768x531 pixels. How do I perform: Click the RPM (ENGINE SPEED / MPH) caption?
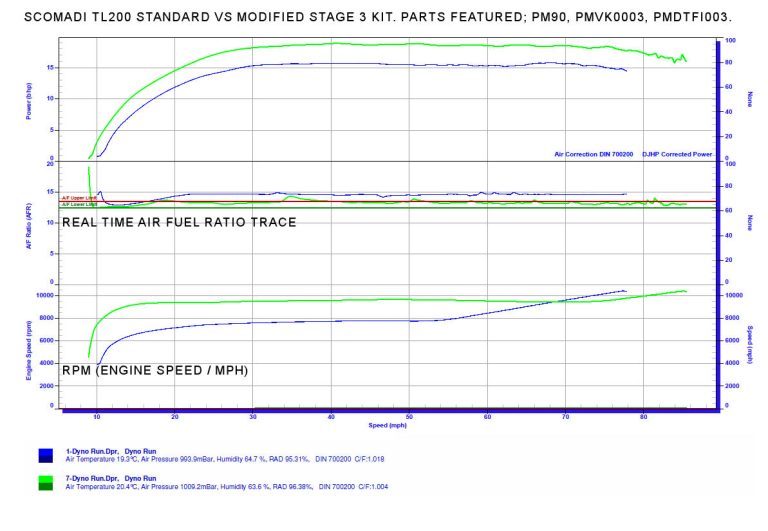pyautogui.click(x=155, y=371)
